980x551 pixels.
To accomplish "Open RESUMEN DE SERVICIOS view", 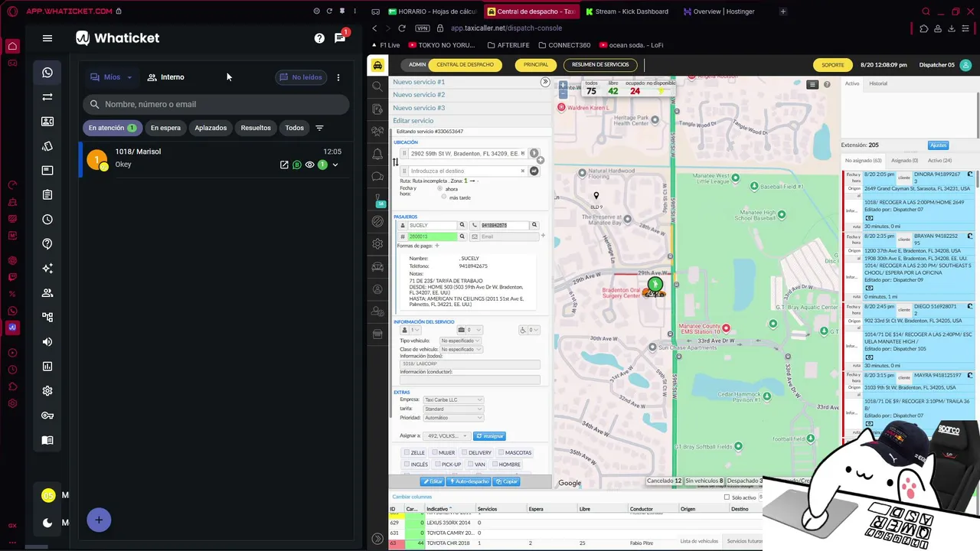I will (600, 65).
